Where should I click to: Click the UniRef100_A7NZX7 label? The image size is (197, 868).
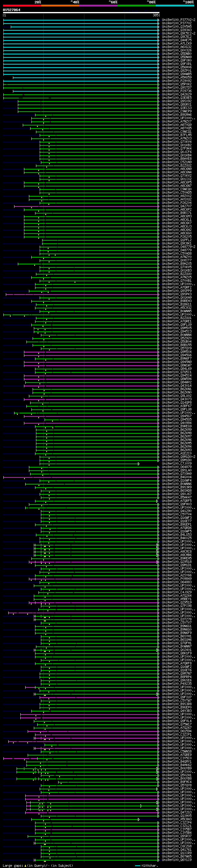(177, 121)
